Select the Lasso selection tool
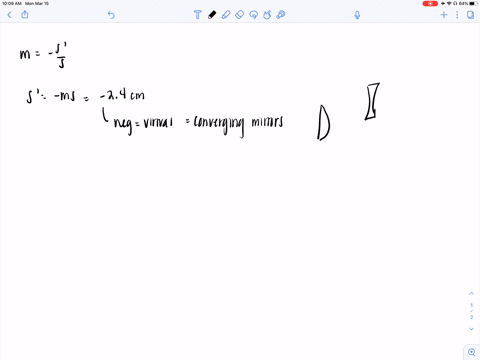The height and width of the screenshot is (360, 480). coord(254,15)
